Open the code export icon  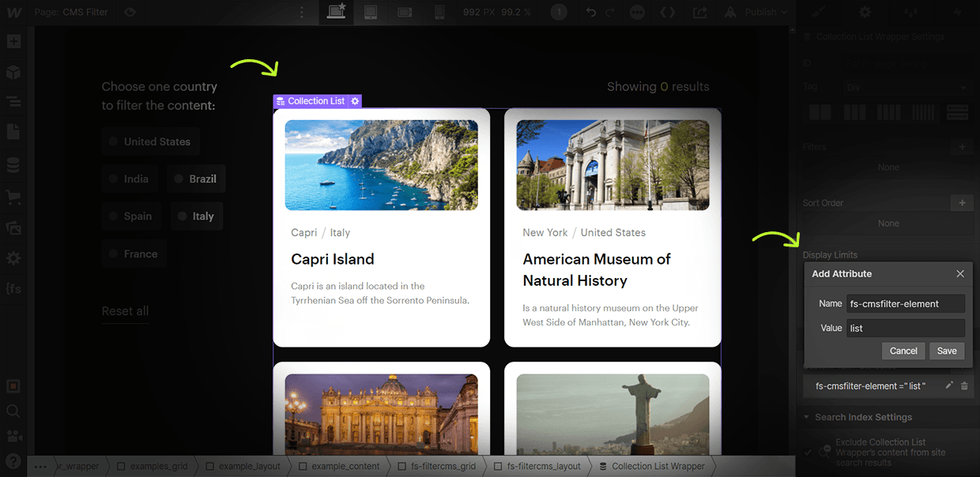[668, 12]
